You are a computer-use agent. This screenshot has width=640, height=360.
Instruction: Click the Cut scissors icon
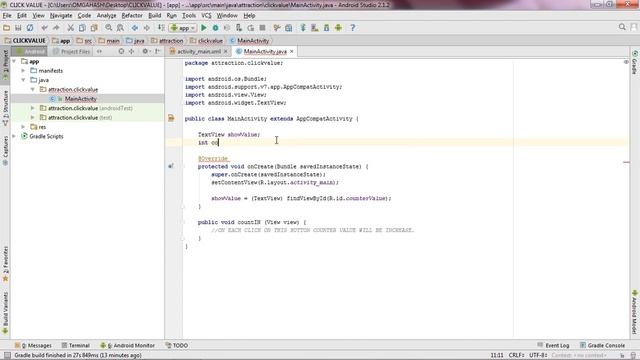[70, 28]
